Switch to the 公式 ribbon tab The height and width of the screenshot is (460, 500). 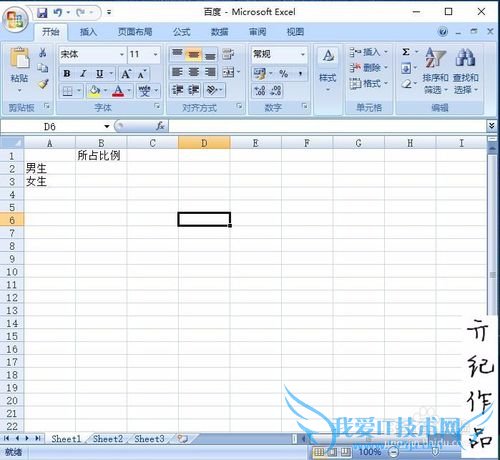(x=182, y=32)
